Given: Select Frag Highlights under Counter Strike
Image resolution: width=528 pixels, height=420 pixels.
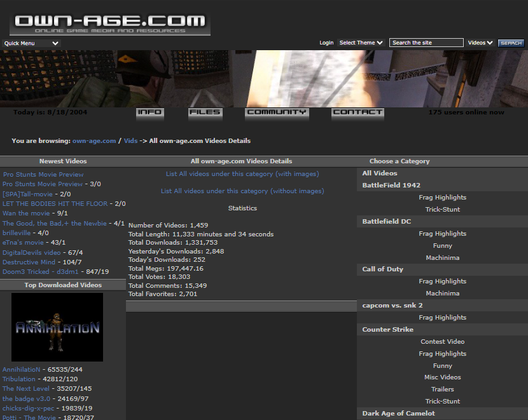Looking at the screenshot, I should [443, 354].
